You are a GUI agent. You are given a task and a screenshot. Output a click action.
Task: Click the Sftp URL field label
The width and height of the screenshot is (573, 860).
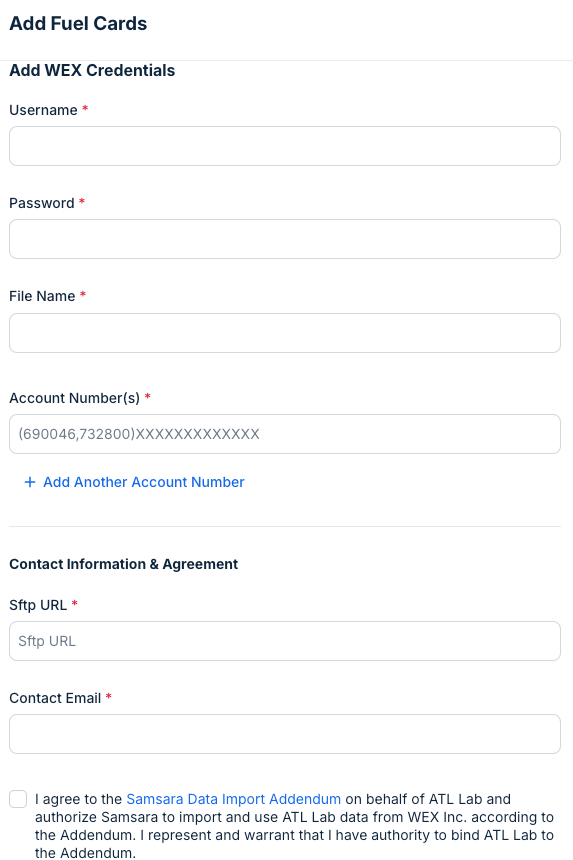[38, 605]
